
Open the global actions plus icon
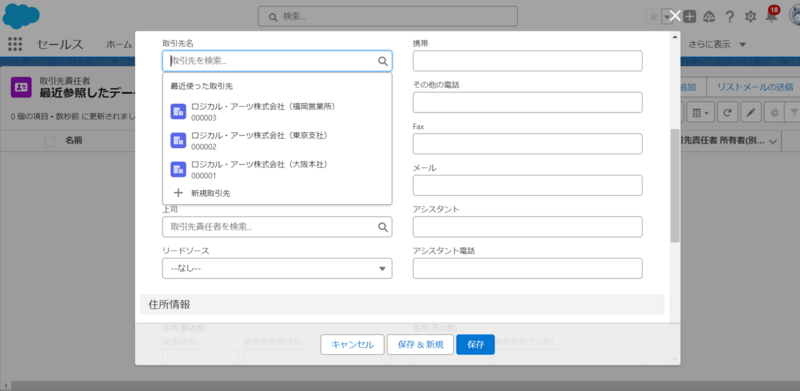(x=689, y=16)
